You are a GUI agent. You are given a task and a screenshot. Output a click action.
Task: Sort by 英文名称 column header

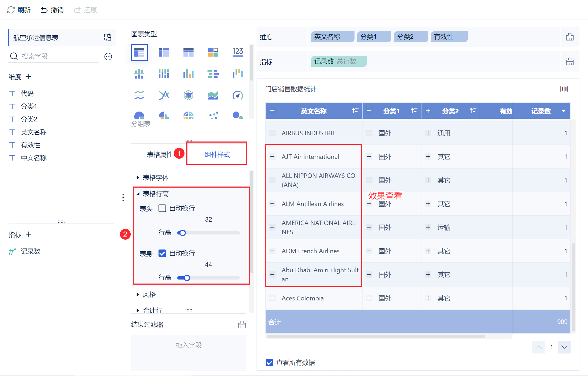click(355, 111)
